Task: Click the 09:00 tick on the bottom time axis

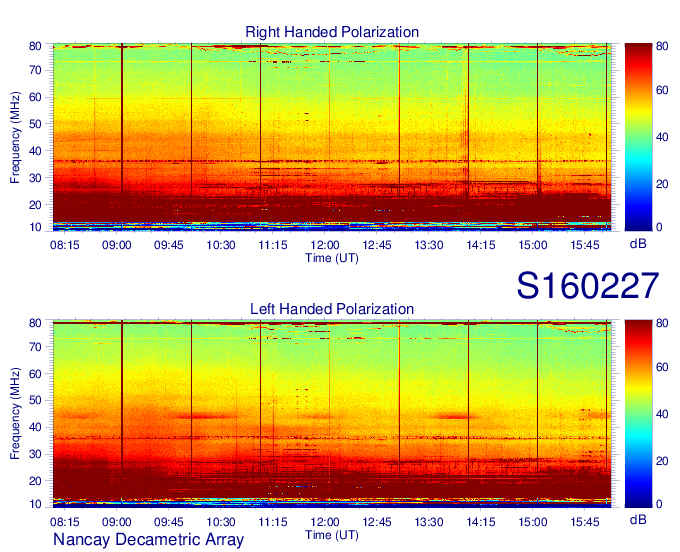Action: click(x=117, y=522)
